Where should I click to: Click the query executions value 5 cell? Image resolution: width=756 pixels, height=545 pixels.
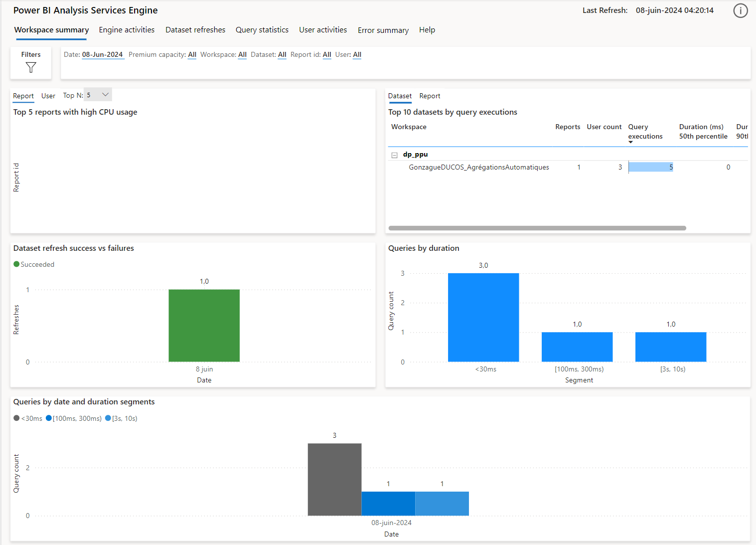pos(651,168)
